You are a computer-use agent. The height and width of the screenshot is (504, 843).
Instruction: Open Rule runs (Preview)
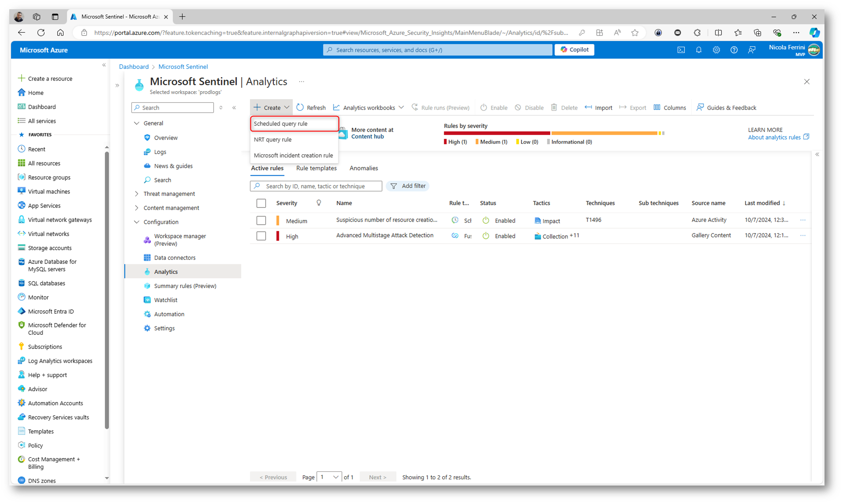[441, 107]
